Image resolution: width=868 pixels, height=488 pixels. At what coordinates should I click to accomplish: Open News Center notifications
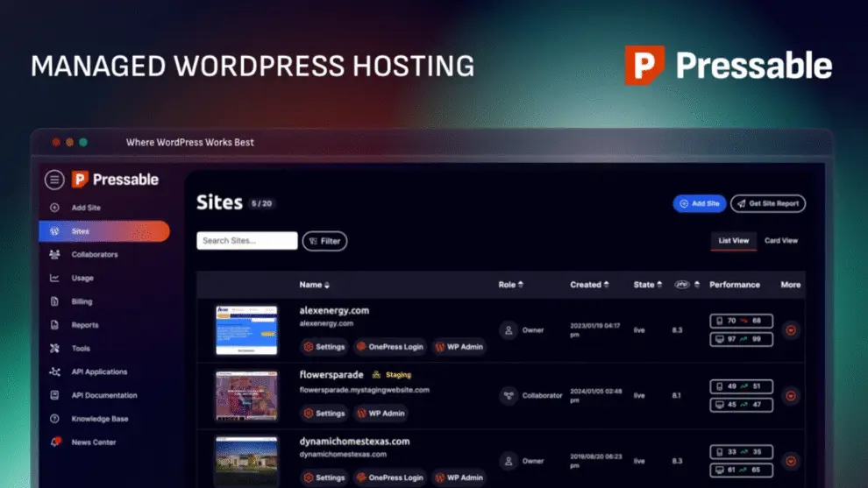[x=93, y=442]
